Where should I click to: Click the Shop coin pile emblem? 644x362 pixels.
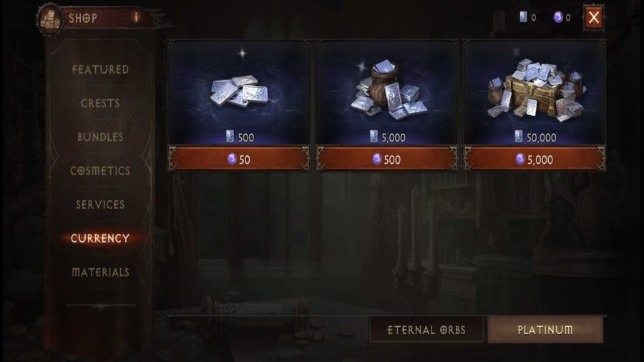coord(49,19)
